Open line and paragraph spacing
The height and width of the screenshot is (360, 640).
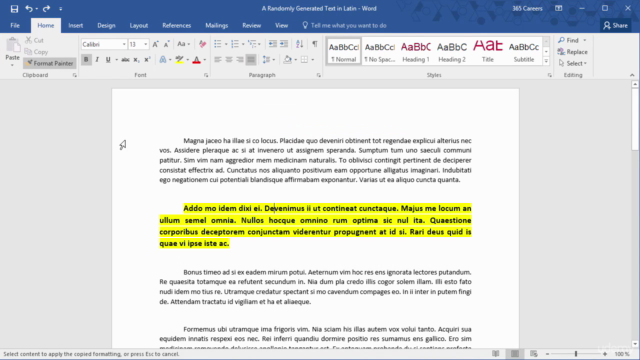coord(268,60)
